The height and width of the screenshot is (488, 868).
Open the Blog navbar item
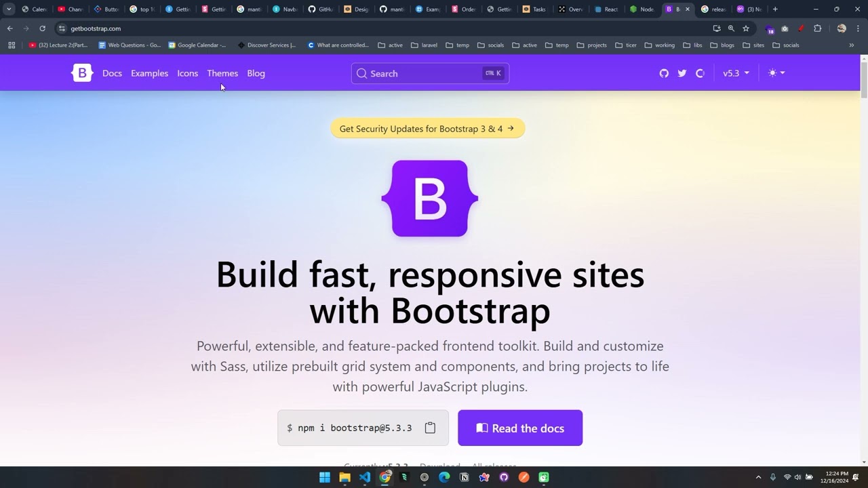point(256,73)
